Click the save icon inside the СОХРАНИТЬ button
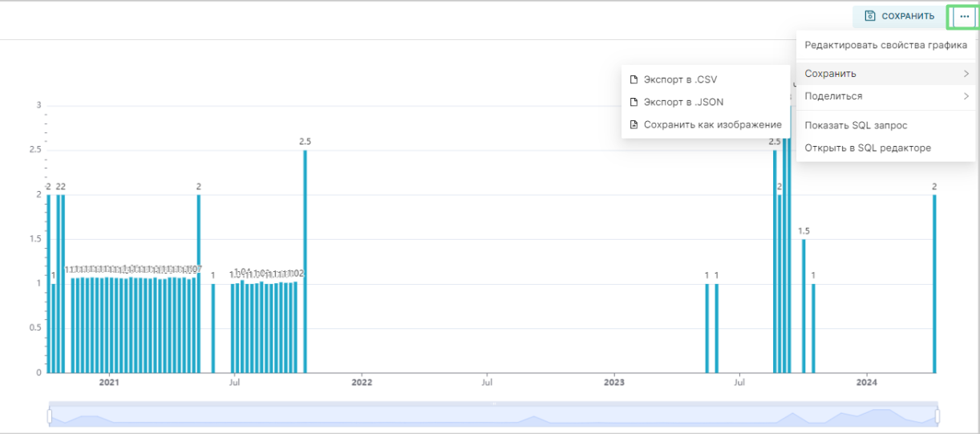The width and height of the screenshot is (980, 434). point(870,16)
